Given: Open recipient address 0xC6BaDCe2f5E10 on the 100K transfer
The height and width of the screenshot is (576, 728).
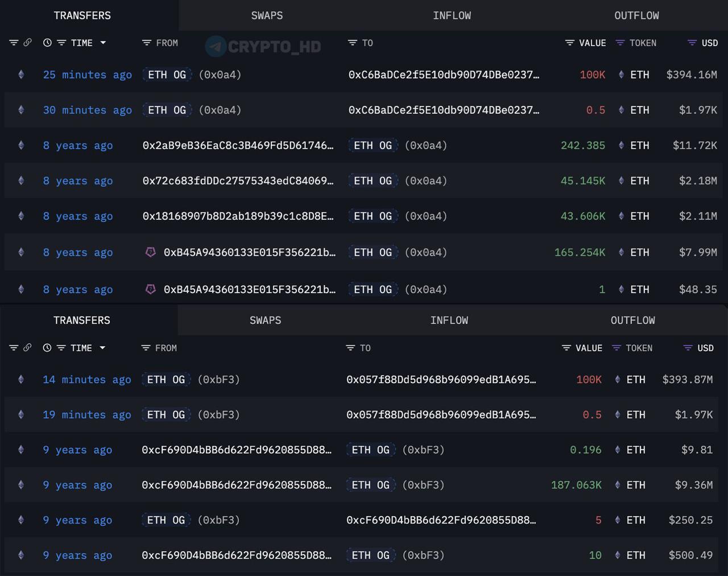Looking at the screenshot, I should pos(444,75).
